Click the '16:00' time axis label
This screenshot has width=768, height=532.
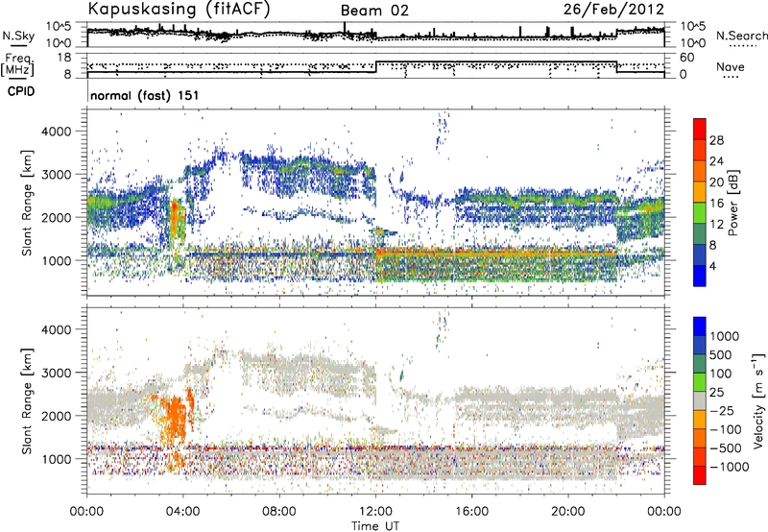tap(471, 512)
